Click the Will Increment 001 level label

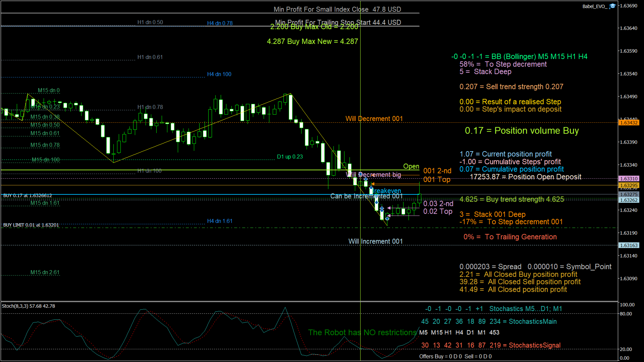pos(375,241)
